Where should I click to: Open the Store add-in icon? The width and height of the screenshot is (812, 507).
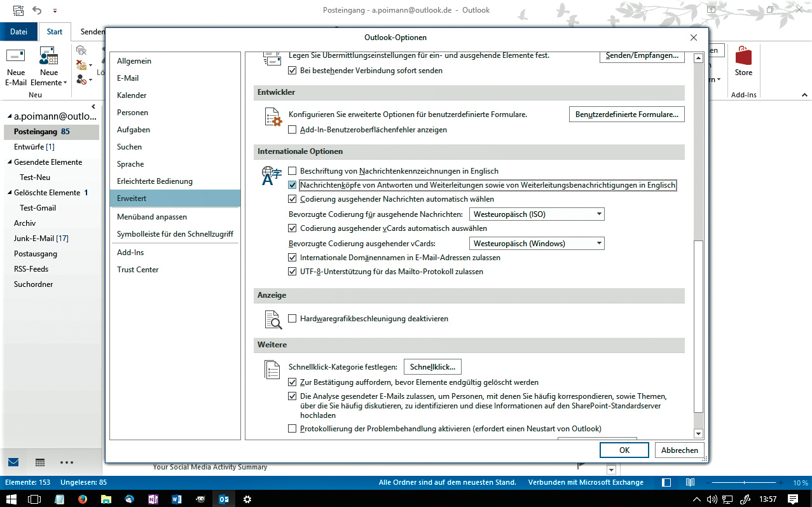click(x=743, y=57)
